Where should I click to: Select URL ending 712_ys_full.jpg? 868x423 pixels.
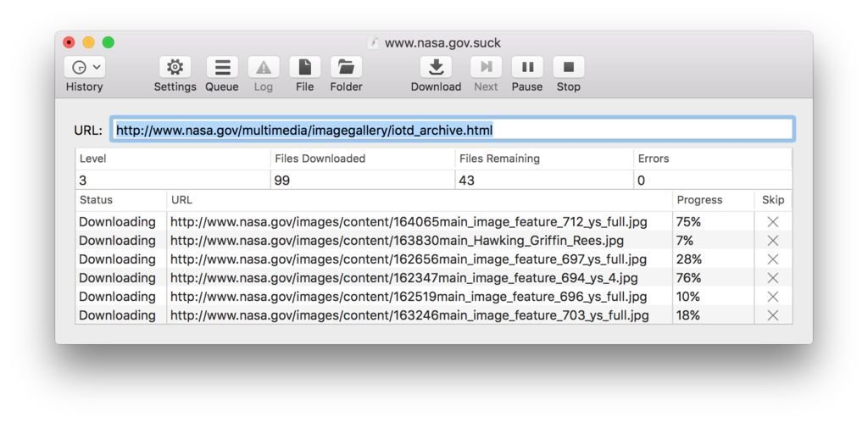click(409, 222)
